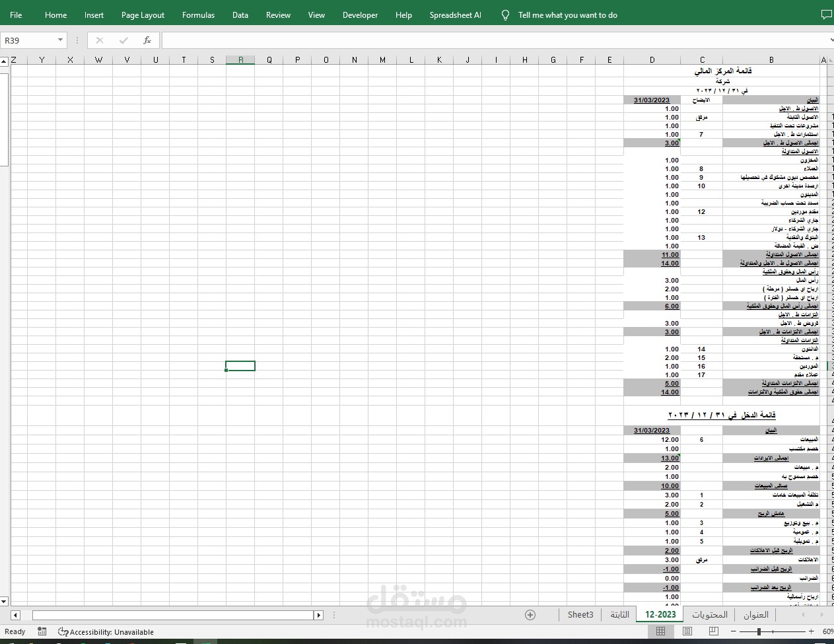Open the Spreadsheet AI ribbon tab
This screenshot has height=644, width=834.
pos(455,15)
